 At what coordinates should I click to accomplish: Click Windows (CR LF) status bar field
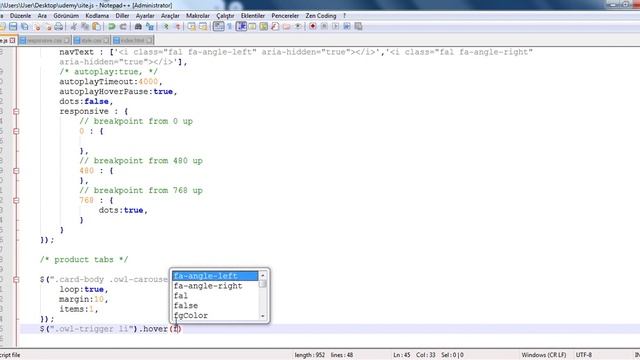tap(544, 355)
